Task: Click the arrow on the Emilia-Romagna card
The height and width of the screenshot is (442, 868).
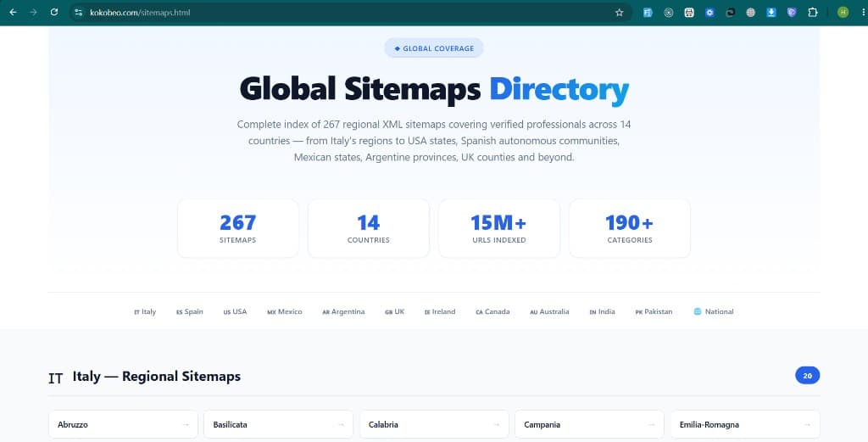Action: (x=808, y=425)
